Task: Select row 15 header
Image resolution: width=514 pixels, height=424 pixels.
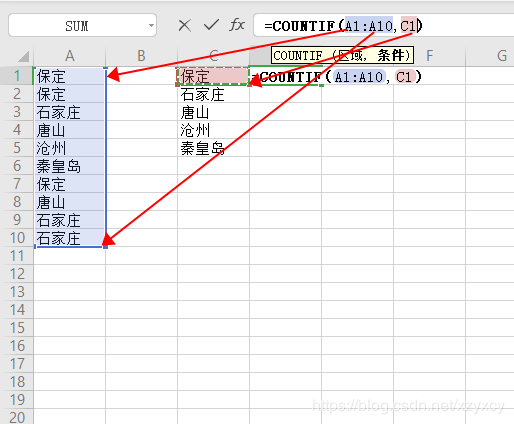Action: pyautogui.click(x=17, y=328)
